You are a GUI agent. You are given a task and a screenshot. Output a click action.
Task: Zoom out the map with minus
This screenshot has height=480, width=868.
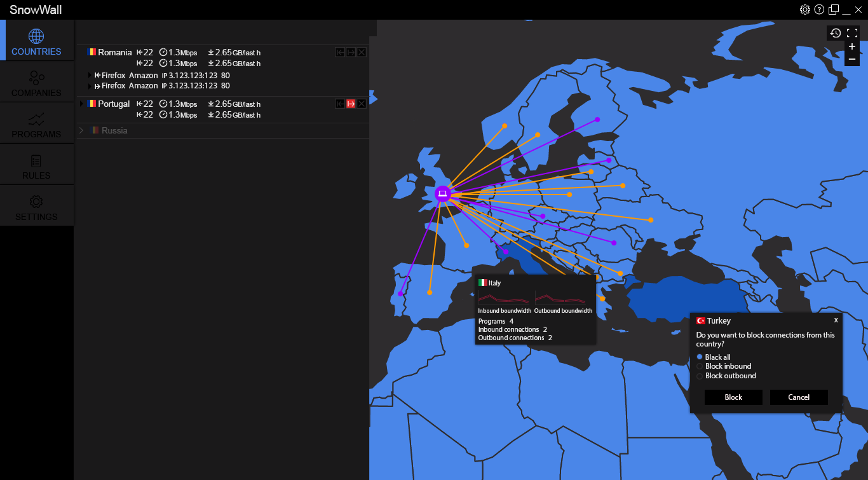852,59
